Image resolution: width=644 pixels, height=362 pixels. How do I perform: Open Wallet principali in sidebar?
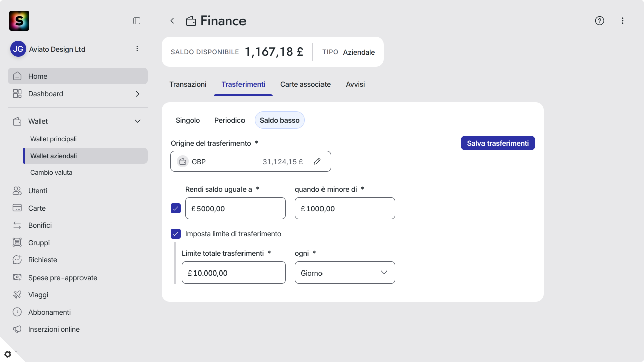pyautogui.click(x=53, y=139)
